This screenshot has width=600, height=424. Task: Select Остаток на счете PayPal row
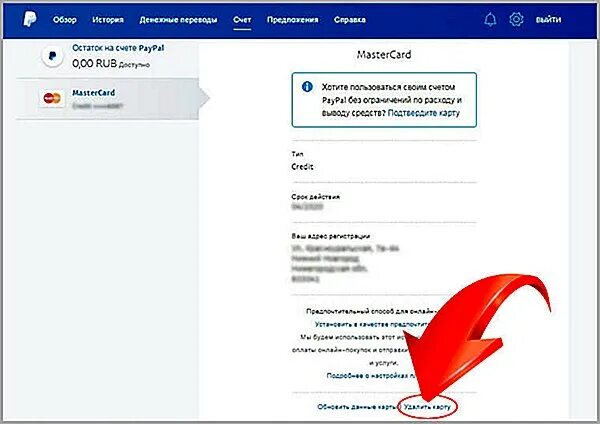(x=108, y=57)
